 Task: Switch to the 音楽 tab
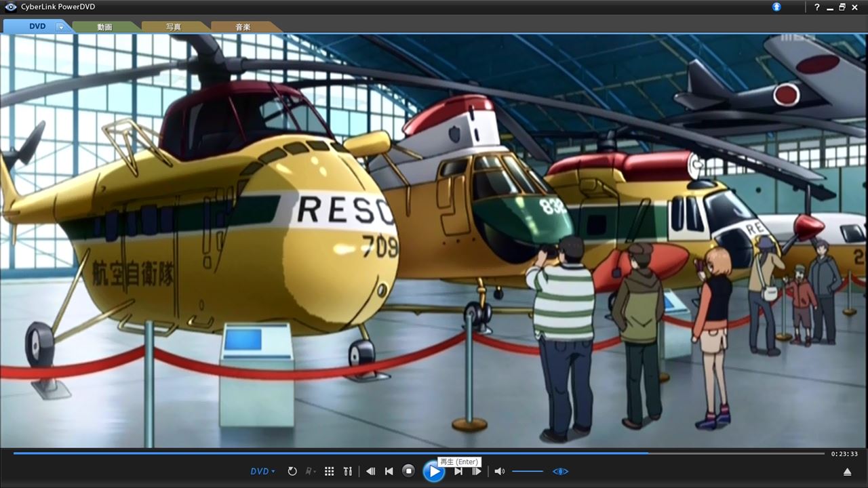coord(243,27)
